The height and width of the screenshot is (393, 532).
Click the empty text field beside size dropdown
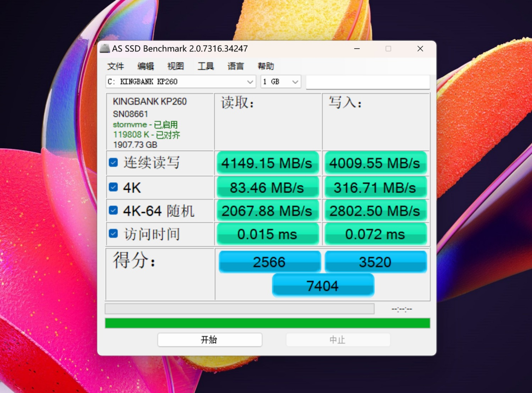(368, 82)
